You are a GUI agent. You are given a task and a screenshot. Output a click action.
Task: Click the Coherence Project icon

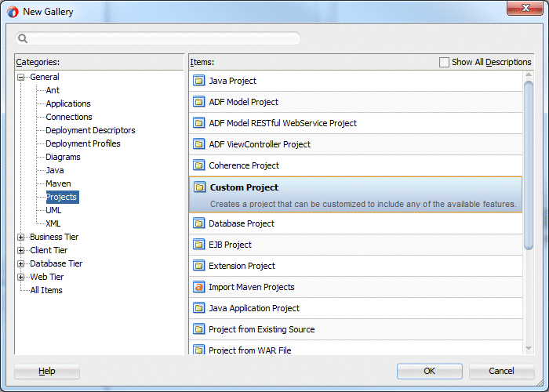(199, 165)
